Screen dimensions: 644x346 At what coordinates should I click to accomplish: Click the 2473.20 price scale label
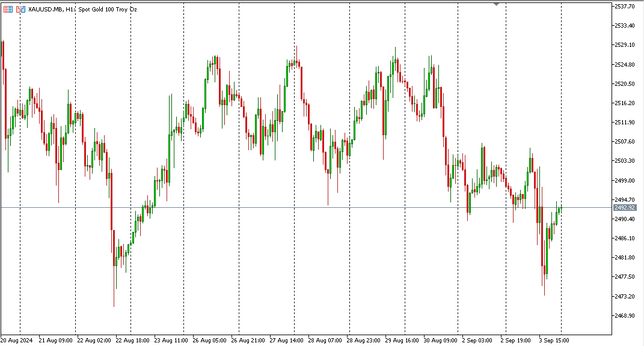click(624, 296)
